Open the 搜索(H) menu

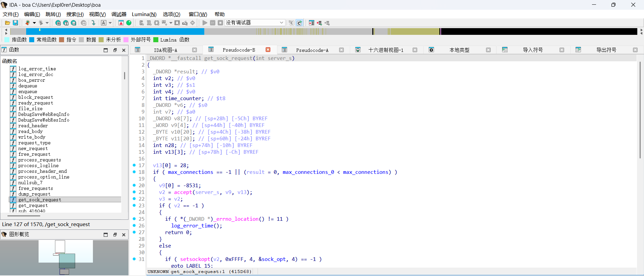[75, 14]
